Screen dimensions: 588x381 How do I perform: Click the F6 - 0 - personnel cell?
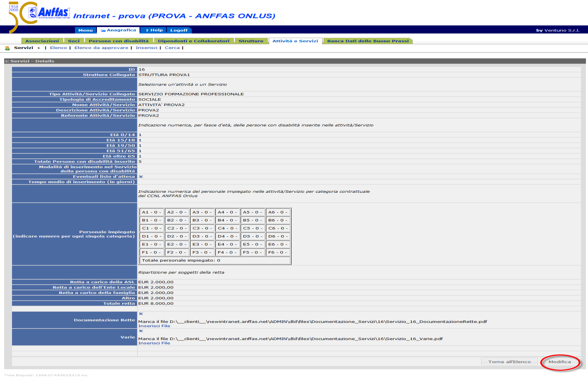point(278,252)
